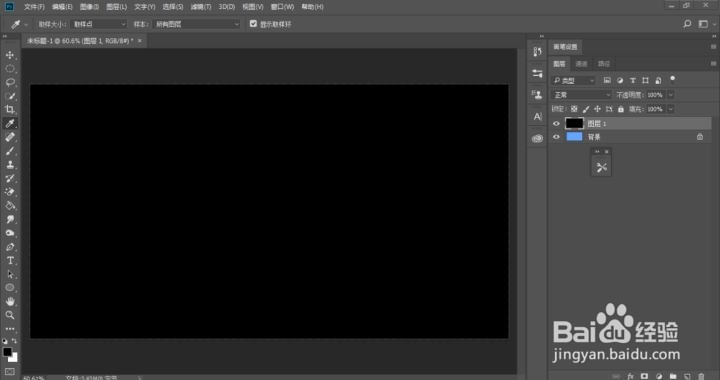Select the Sponge tool
The width and height of the screenshot is (720, 380).
[10, 233]
